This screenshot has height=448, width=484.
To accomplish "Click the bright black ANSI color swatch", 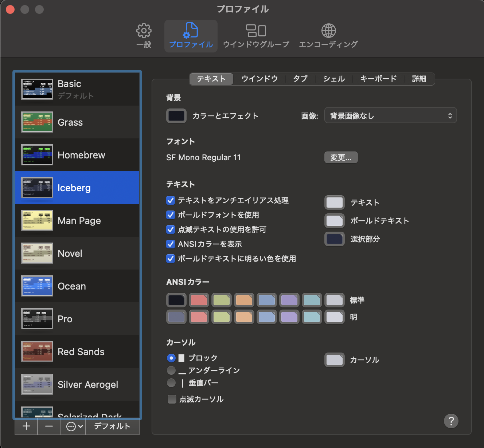I will point(176,317).
